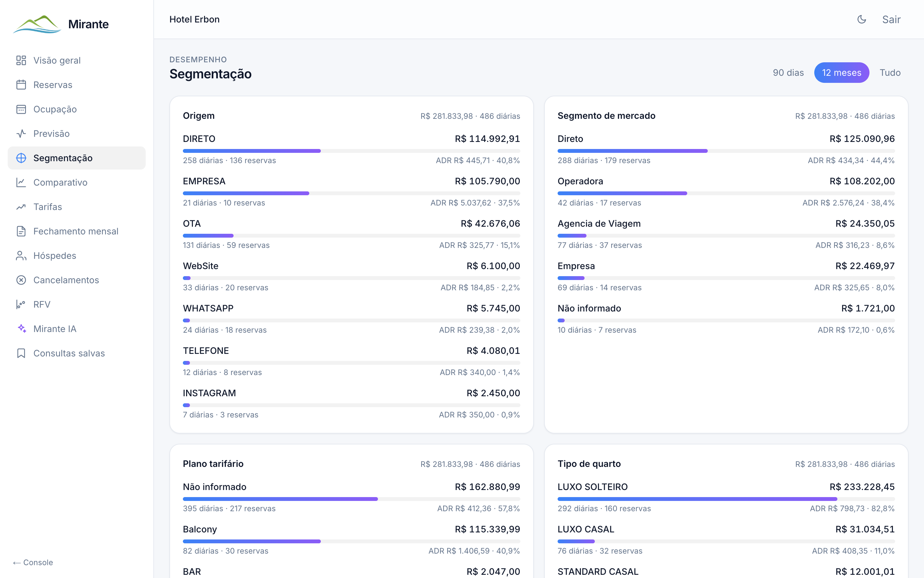
Task: Click the EMPRESA origin progress bar
Action: [351, 193]
